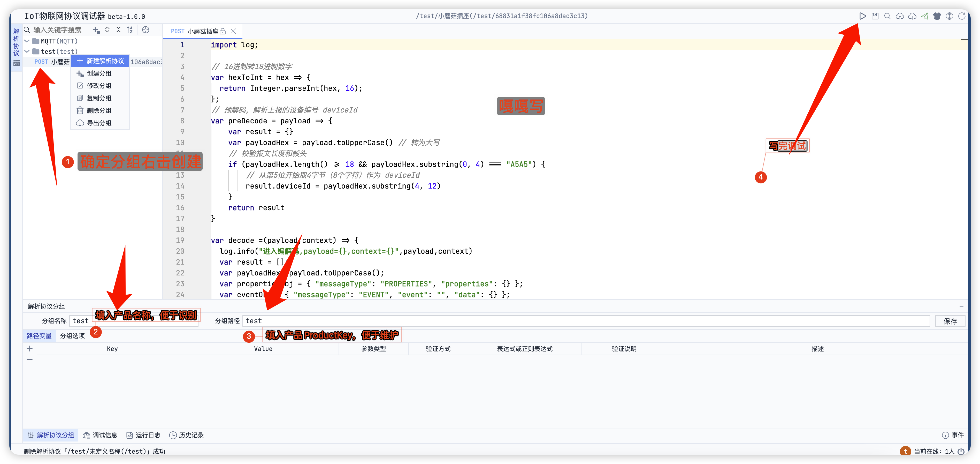Screen dimensions: 980x464
Task: Open the global search
Action: point(887,16)
